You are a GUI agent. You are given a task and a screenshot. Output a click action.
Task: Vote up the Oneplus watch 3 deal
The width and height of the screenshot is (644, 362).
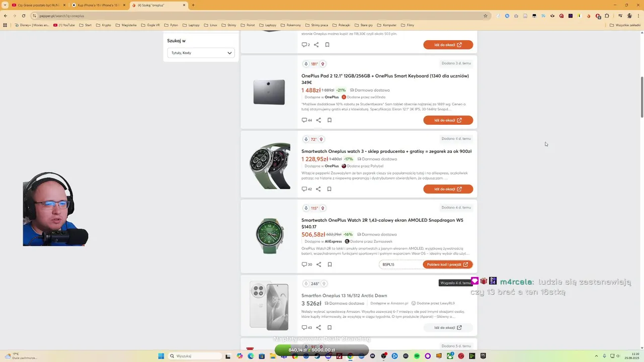[321, 139]
